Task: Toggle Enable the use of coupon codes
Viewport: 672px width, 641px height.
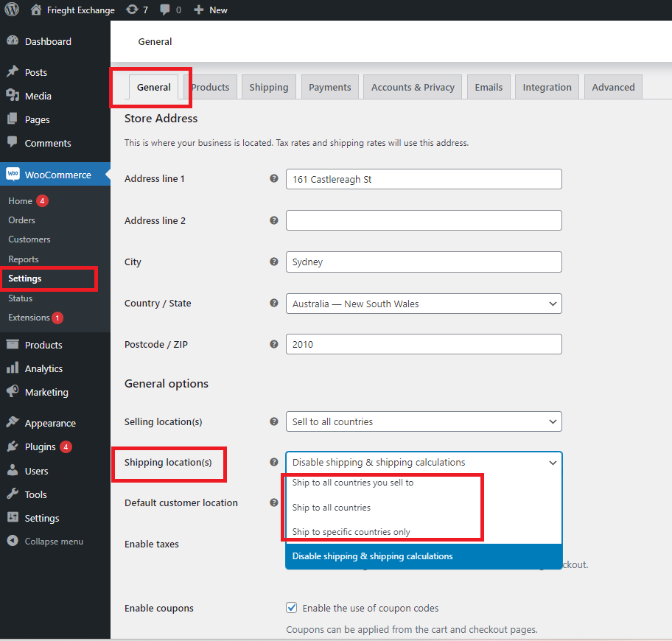Action: tap(292, 608)
